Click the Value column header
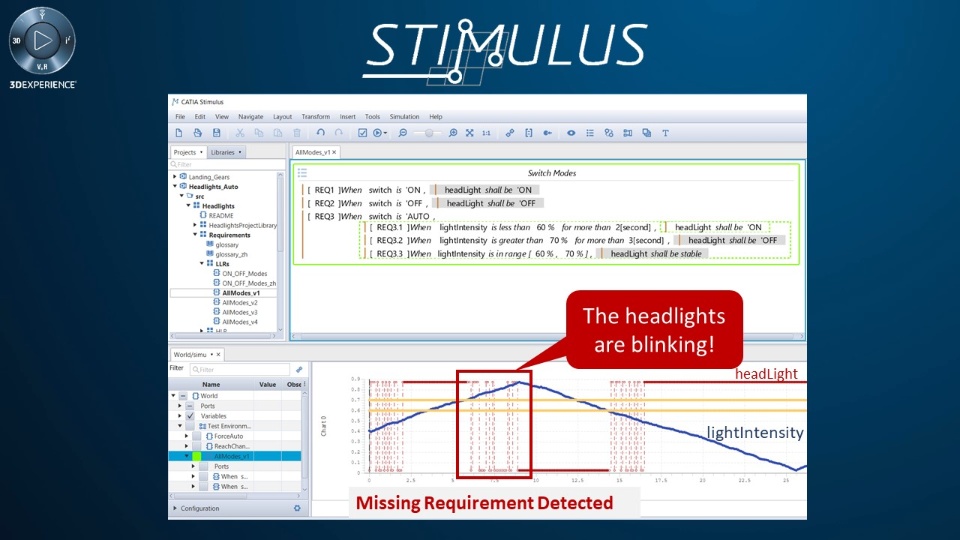This screenshot has width=960, height=540. 268,384
